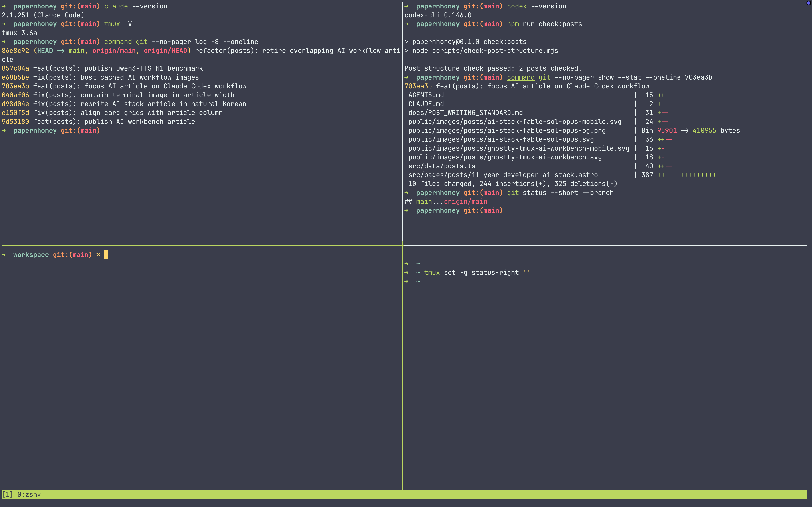Click the prompt arrow before codex --version

tap(406, 6)
